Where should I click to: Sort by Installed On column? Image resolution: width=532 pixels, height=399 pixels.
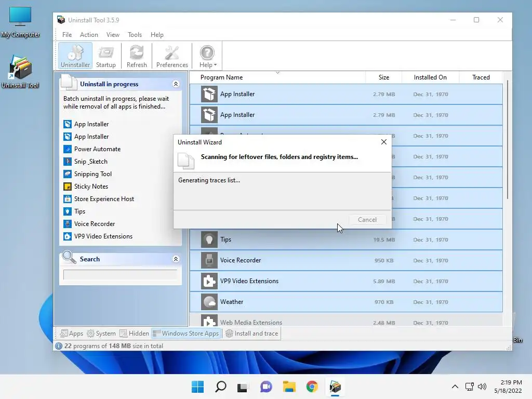pyautogui.click(x=430, y=77)
